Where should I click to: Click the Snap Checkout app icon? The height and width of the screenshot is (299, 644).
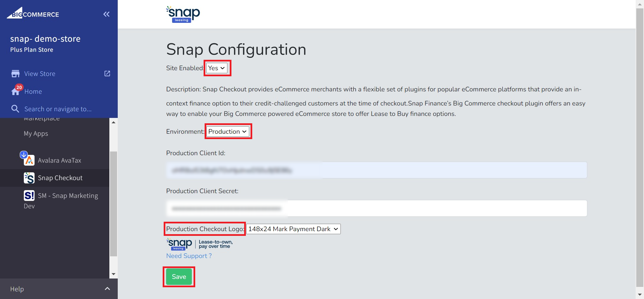pos(29,178)
